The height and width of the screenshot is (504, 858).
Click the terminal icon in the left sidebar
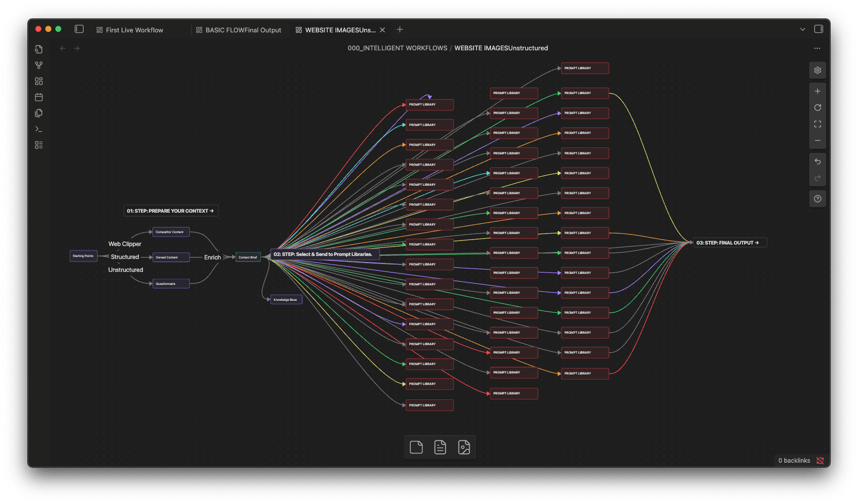[39, 129]
